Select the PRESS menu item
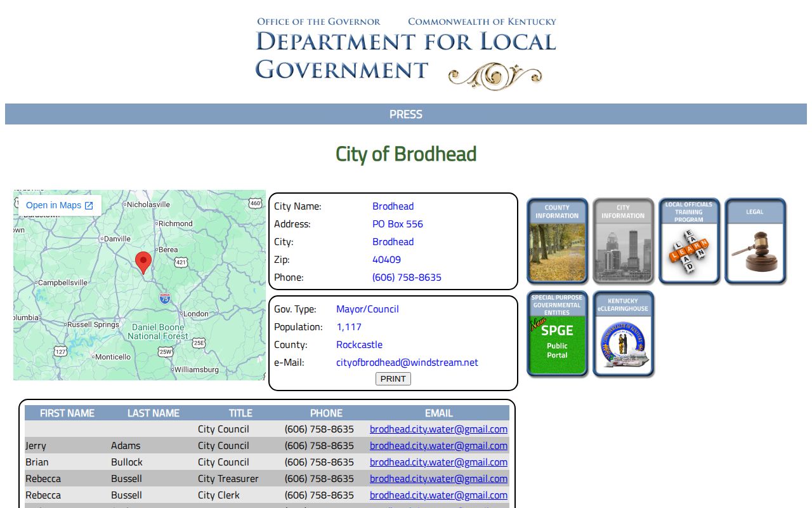Viewport: 812px width, 508px height. click(406, 114)
